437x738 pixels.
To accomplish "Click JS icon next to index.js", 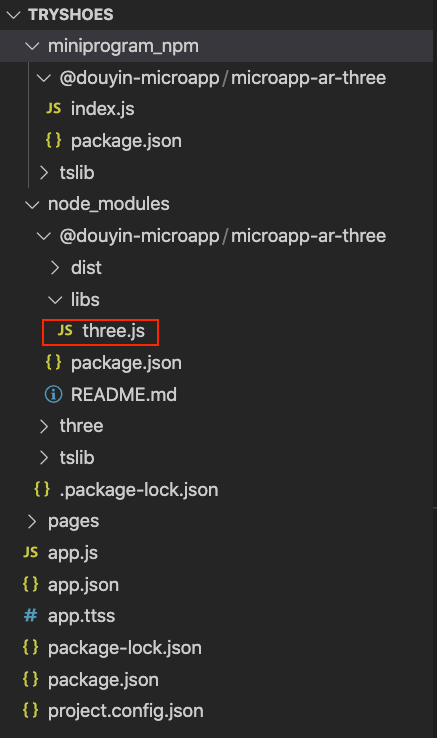I will pos(54,109).
